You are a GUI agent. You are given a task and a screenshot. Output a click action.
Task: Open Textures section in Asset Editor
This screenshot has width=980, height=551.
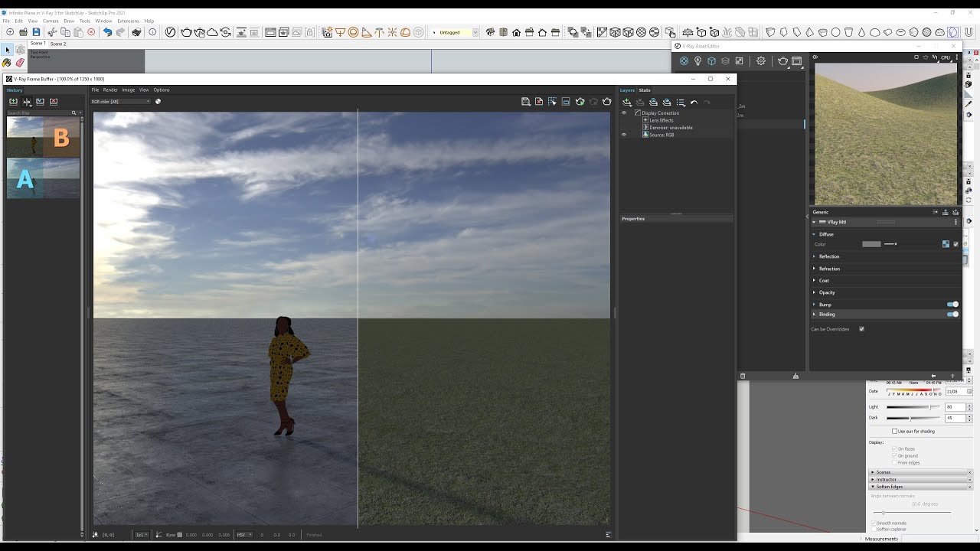739,61
